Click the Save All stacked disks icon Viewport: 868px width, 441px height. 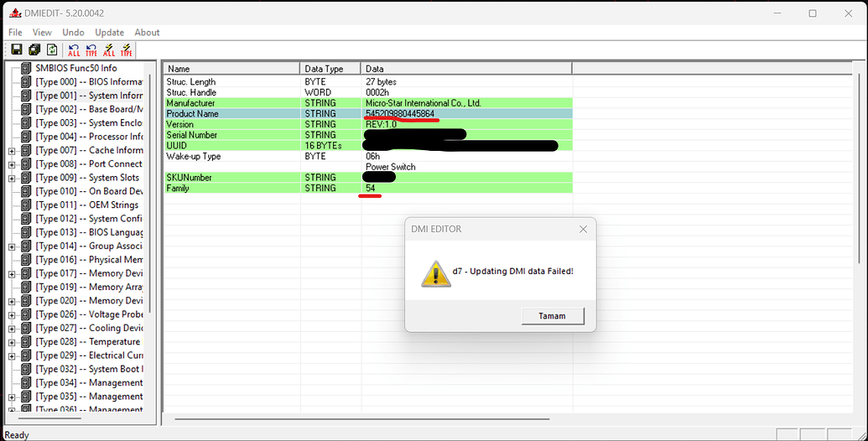pyautogui.click(x=34, y=50)
